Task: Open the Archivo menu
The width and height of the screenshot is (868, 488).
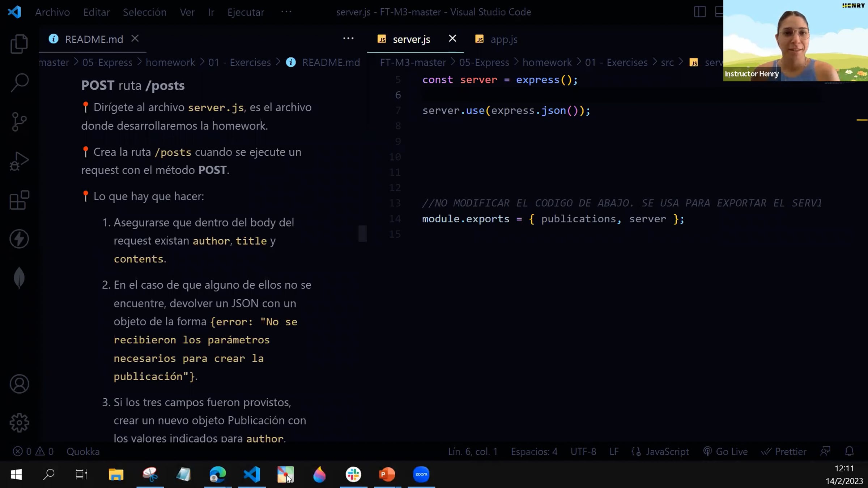Action: [52, 12]
